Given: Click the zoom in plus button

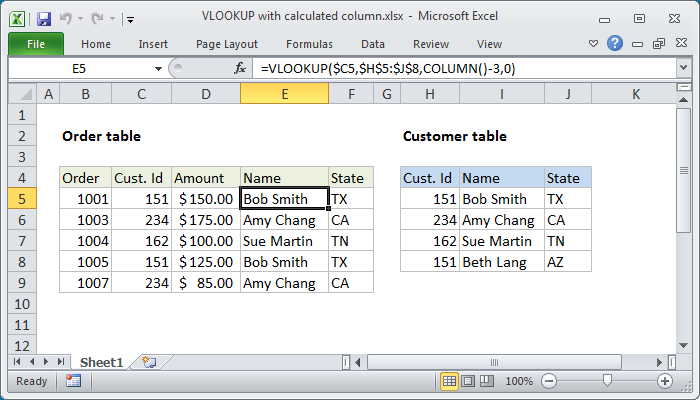Looking at the screenshot, I should click(665, 381).
